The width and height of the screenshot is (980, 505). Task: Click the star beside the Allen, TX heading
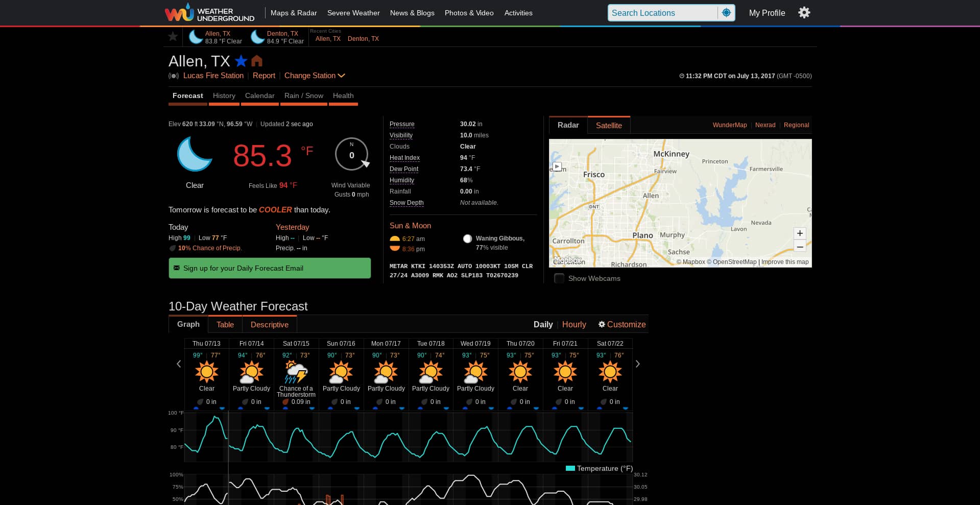pos(241,61)
